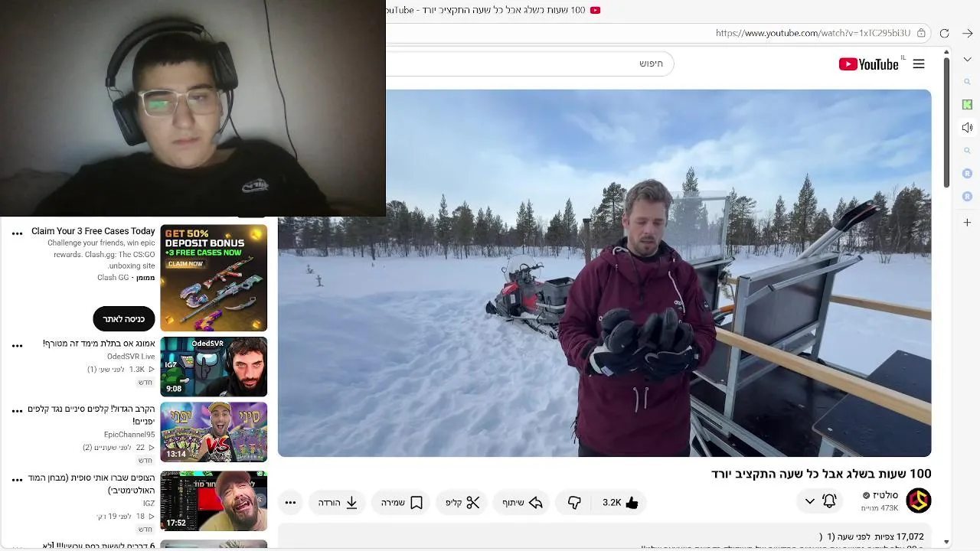Click scrollbar down arrow at bottom
Image resolution: width=980 pixels, height=551 pixels.
click(x=946, y=542)
